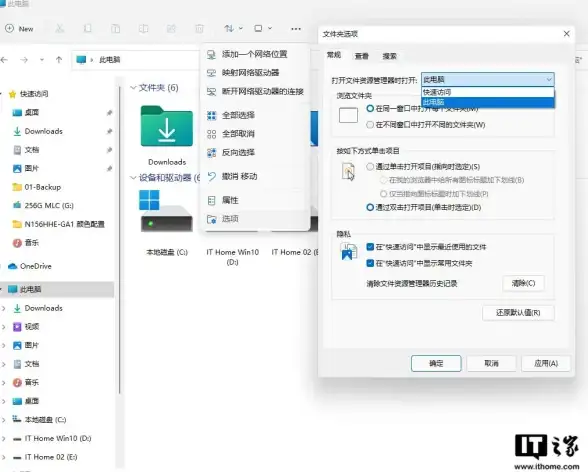This screenshot has height=472, width=588.
Task: Confirm with the 确定 button
Action: (436, 363)
